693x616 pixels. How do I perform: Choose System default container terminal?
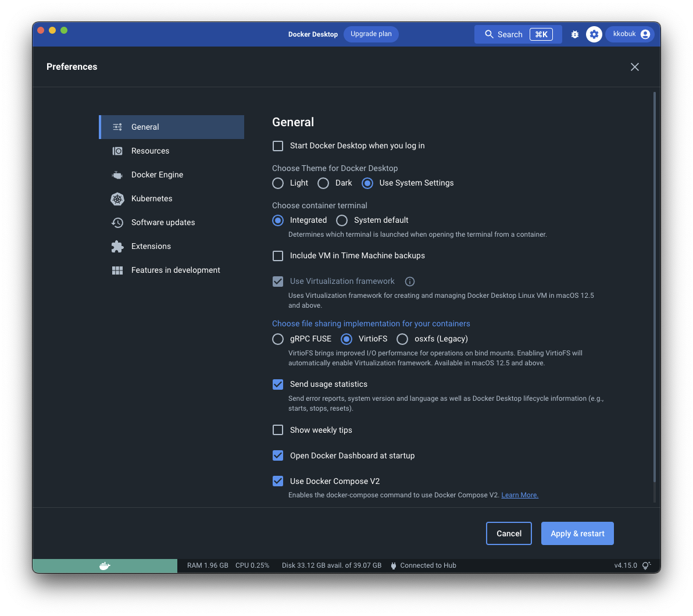342,220
